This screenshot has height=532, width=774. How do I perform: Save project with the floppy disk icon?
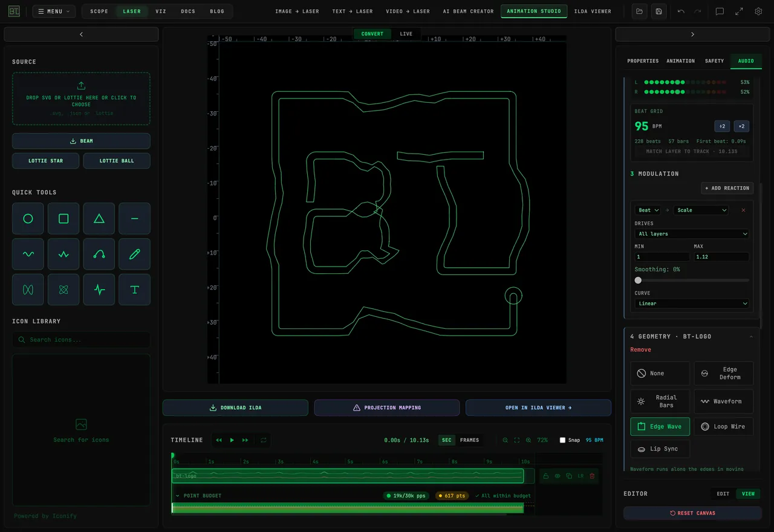[x=659, y=11]
